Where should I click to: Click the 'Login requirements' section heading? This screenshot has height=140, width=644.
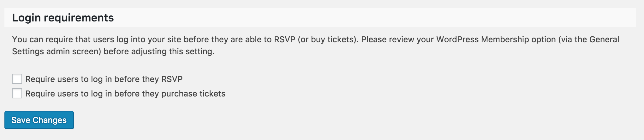click(x=63, y=18)
